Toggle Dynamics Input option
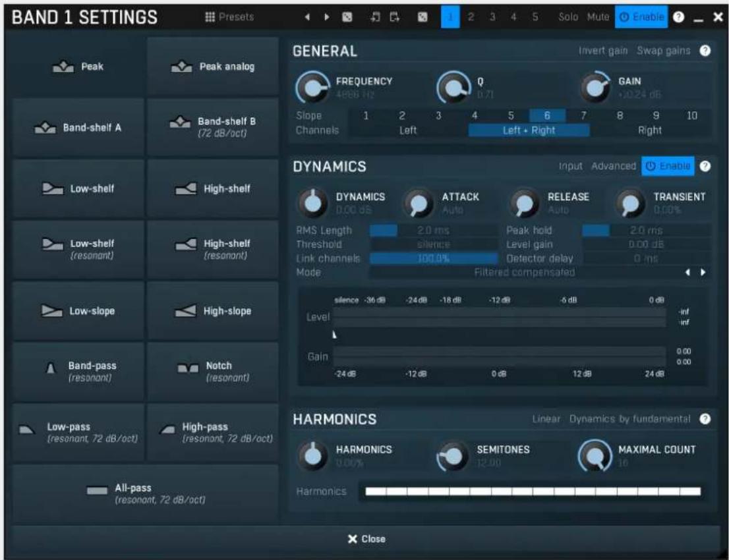The height and width of the screenshot is (560, 729). [x=570, y=166]
